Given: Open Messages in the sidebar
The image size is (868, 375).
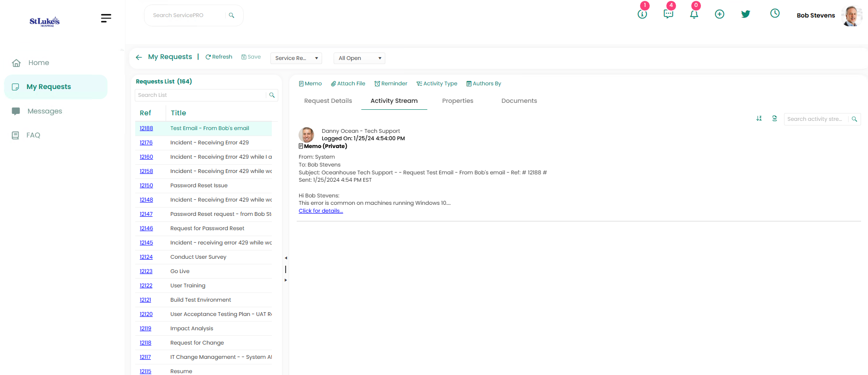Looking at the screenshot, I should point(45,111).
